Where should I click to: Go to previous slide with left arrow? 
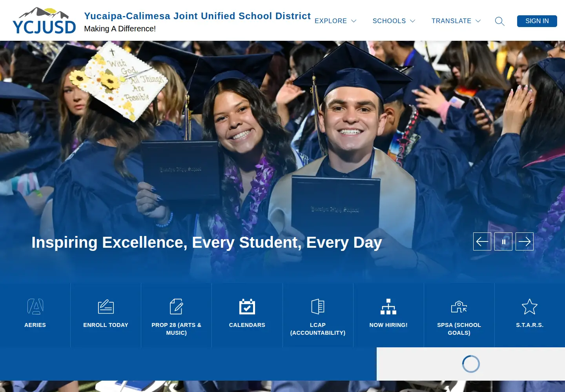(482, 241)
